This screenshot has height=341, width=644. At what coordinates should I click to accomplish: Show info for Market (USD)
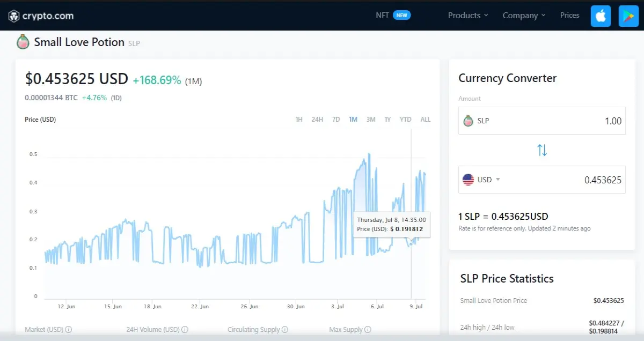(x=69, y=330)
